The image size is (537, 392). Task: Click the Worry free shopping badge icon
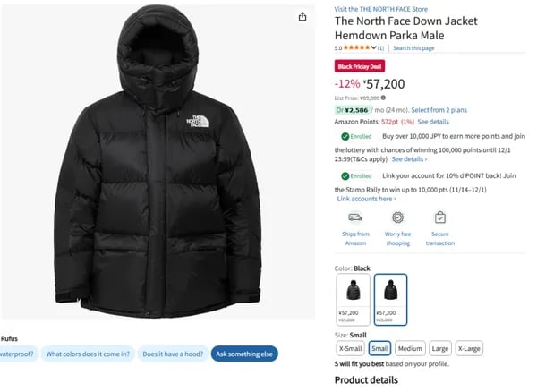(x=397, y=217)
